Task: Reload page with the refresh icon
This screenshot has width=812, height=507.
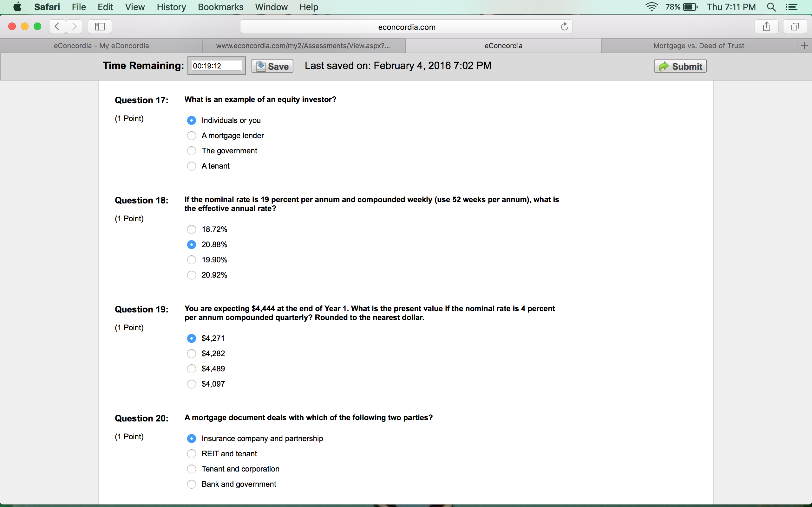Action: (x=564, y=27)
